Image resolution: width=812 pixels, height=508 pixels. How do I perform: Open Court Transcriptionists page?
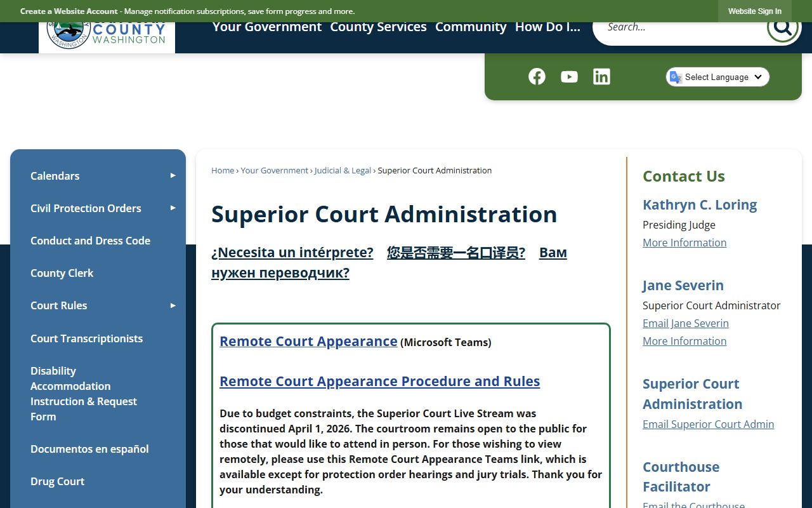86,338
